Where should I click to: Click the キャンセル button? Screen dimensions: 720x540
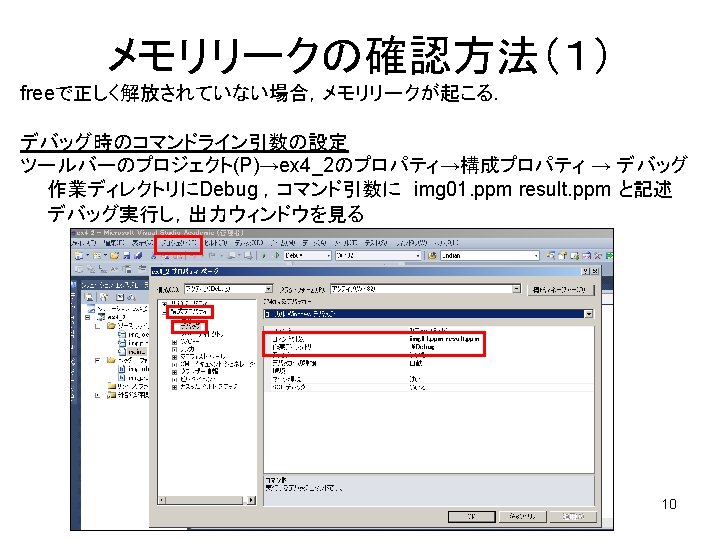522,517
